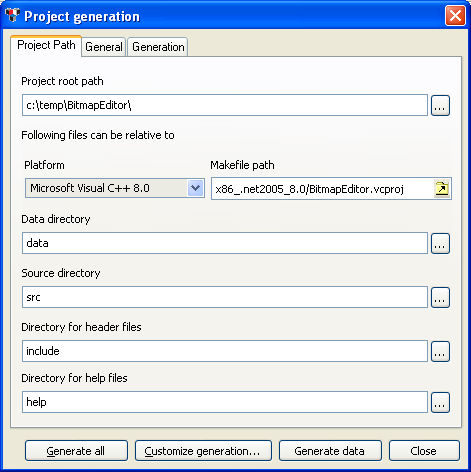Click the app icon in the title bar

12,15
